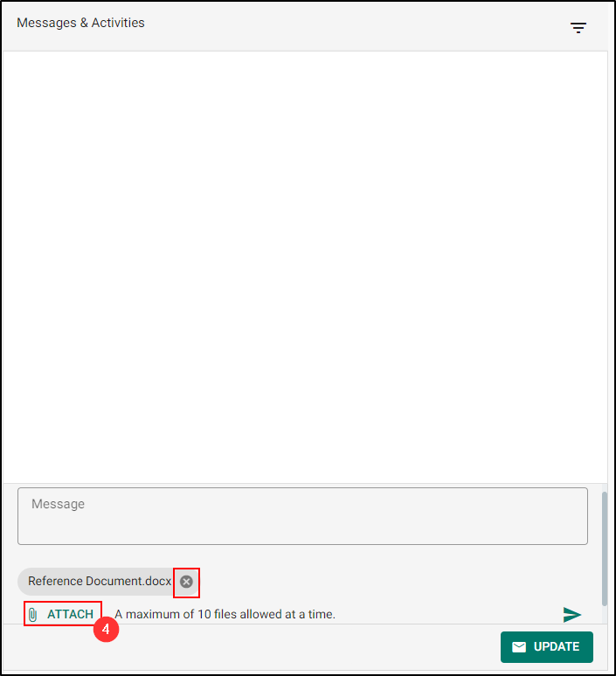Click the UPDATE button
The height and width of the screenshot is (676, 616).
click(547, 646)
